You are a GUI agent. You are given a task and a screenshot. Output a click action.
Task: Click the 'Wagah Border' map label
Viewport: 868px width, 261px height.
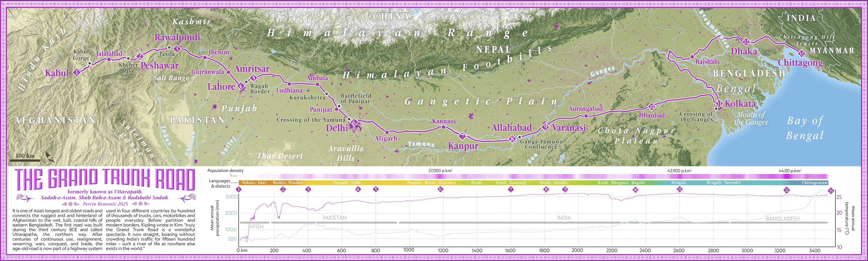click(x=260, y=89)
